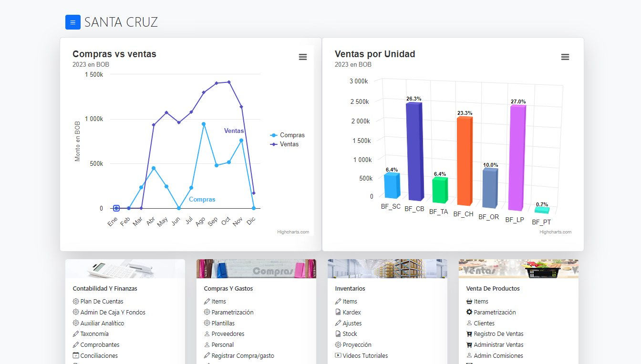Open Ventas por Unidad chart export menu

coord(565,57)
